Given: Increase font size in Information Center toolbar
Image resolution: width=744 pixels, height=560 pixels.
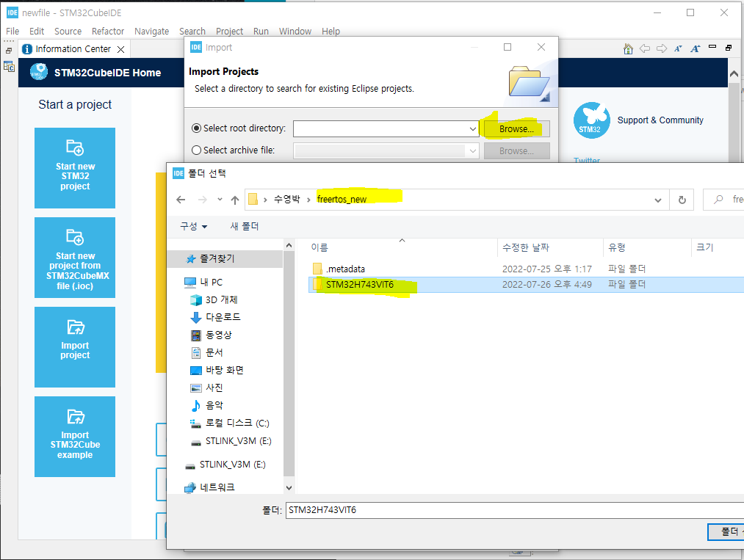Looking at the screenshot, I should (695, 48).
